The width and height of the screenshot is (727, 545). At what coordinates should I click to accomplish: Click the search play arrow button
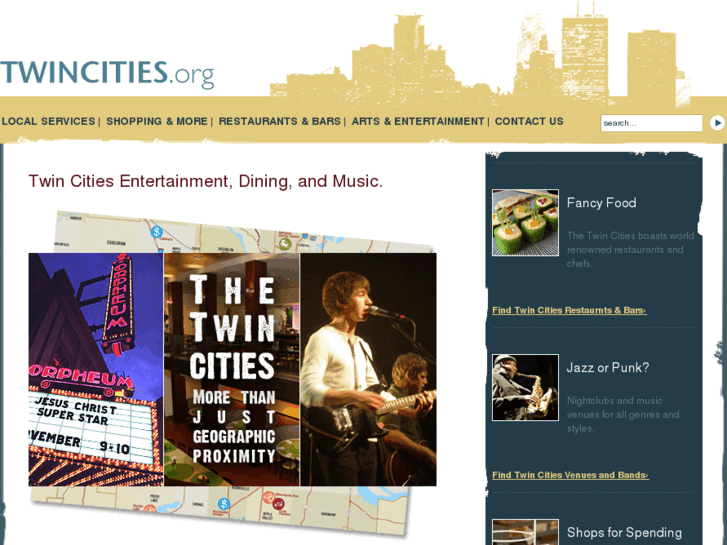click(717, 123)
